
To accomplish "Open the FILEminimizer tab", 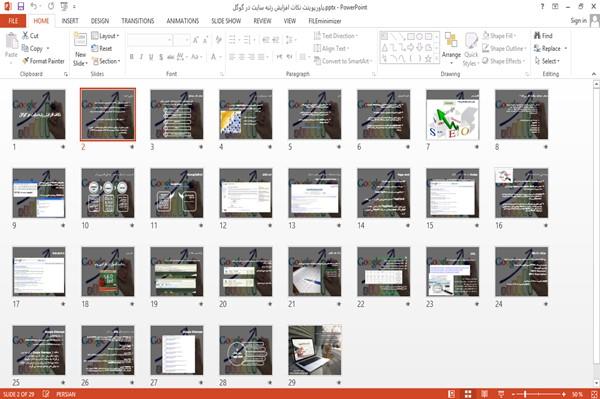I will [x=325, y=21].
